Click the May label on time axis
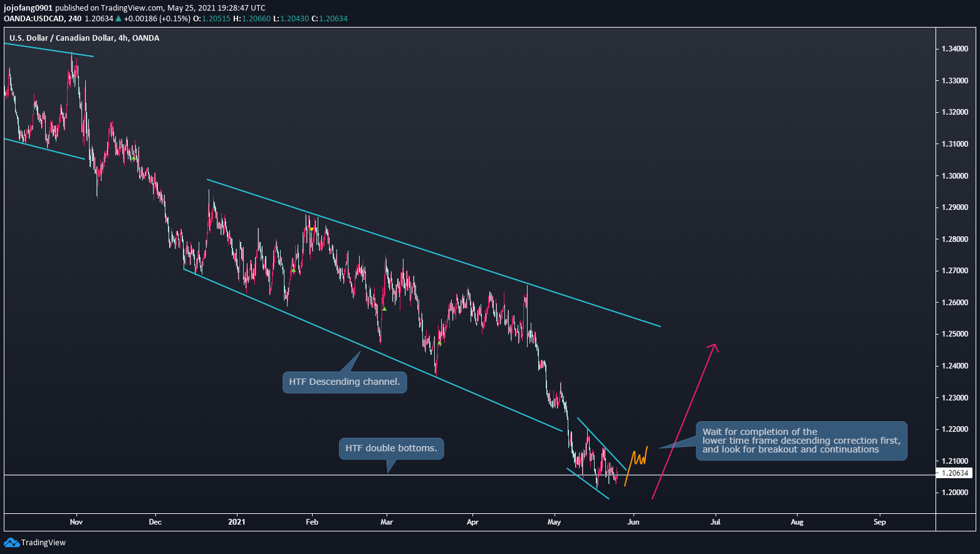Screen dimensions: 980x554 [x=554, y=521]
